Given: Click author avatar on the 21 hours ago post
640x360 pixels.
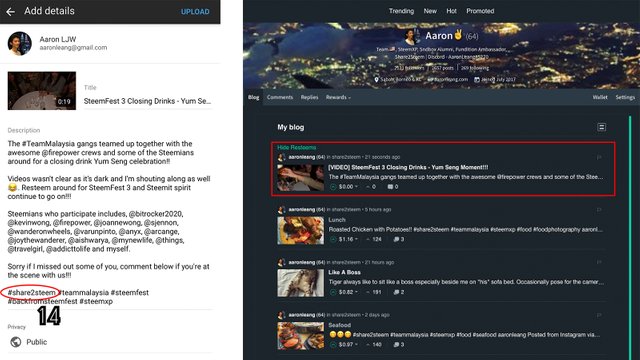Looking at the screenshot, I should pos(281,262).
